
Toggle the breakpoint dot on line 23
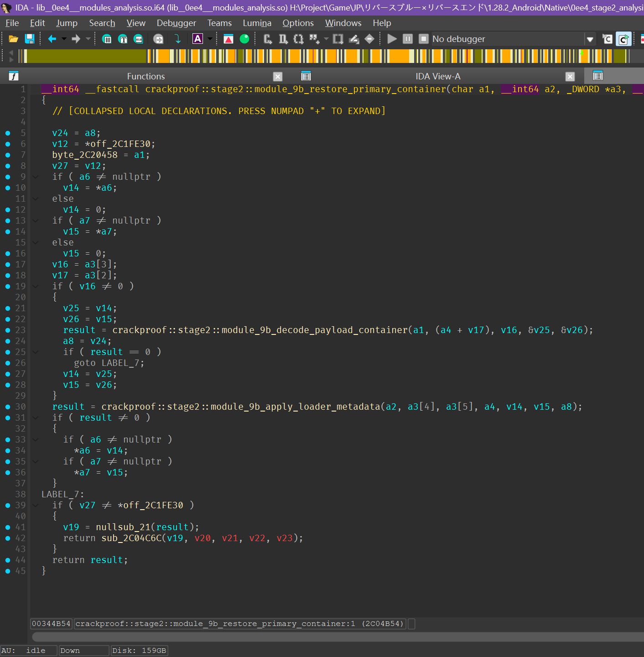[8, 330]
